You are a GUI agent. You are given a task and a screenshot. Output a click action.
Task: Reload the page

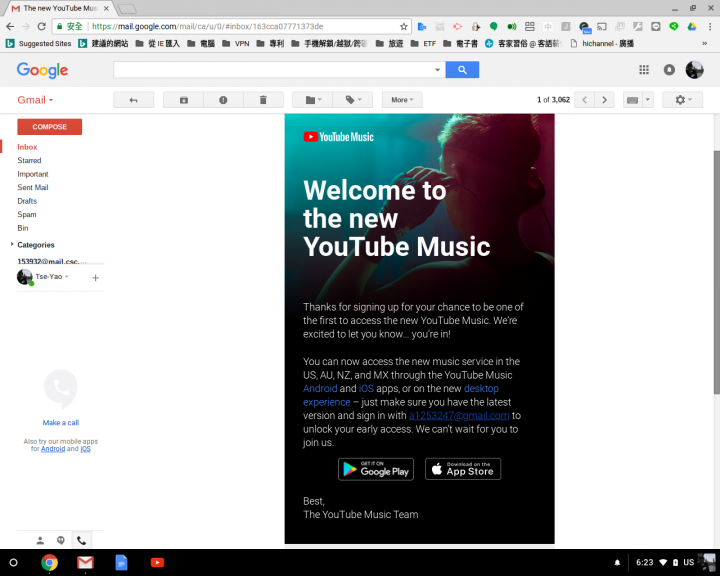pos(41,27)
